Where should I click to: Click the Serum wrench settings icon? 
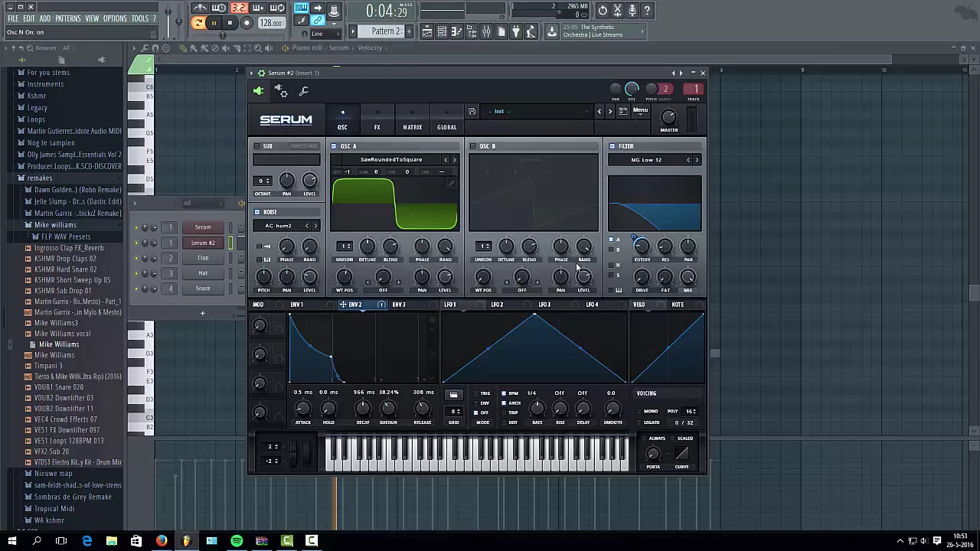coord(304,91)
